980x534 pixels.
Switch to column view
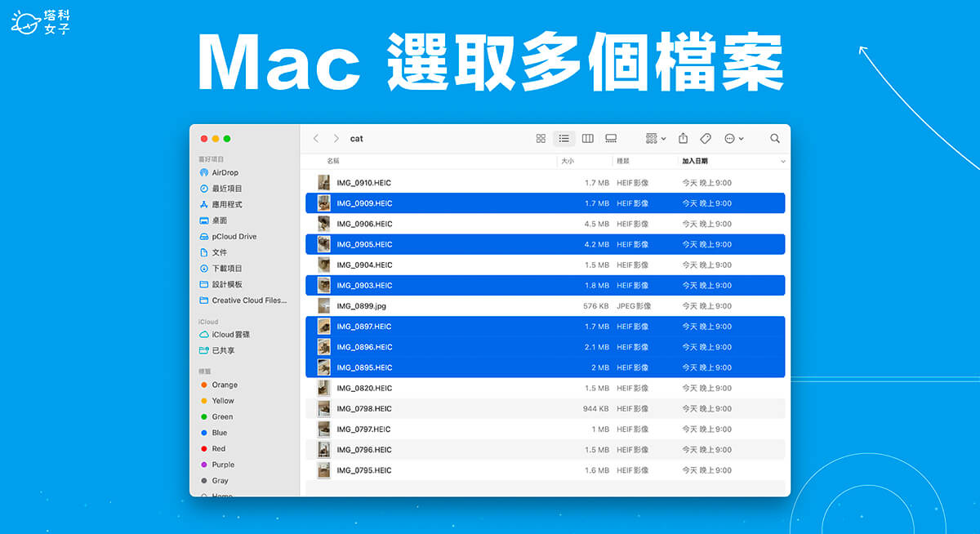(x=587, y=138)
